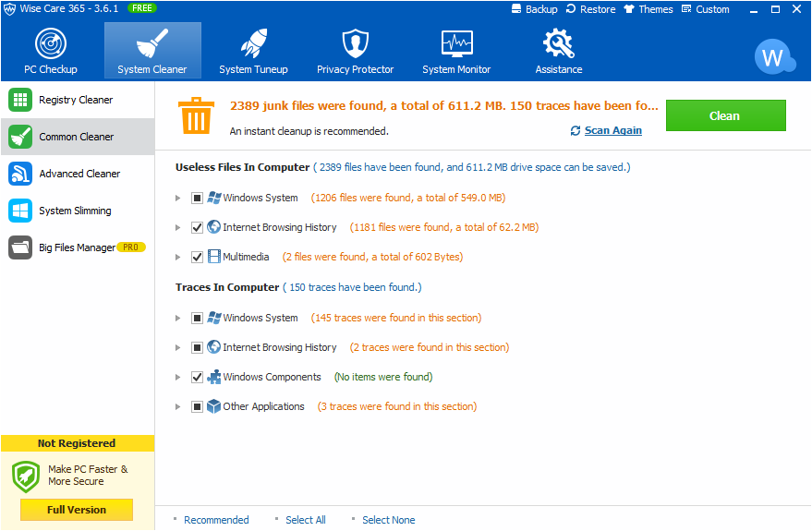This screenshot has height=531, width=812.
Task: Expand Windows System under Traces In Computer
Action: [177, 318]
